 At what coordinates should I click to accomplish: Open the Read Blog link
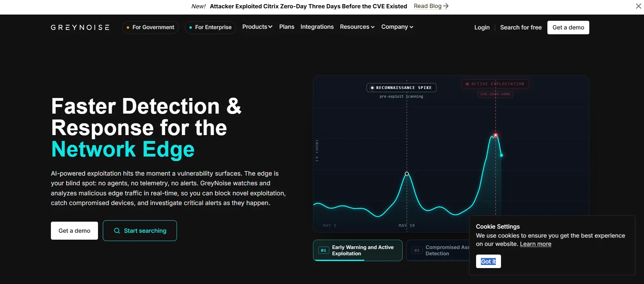click(x=431, y=6)
